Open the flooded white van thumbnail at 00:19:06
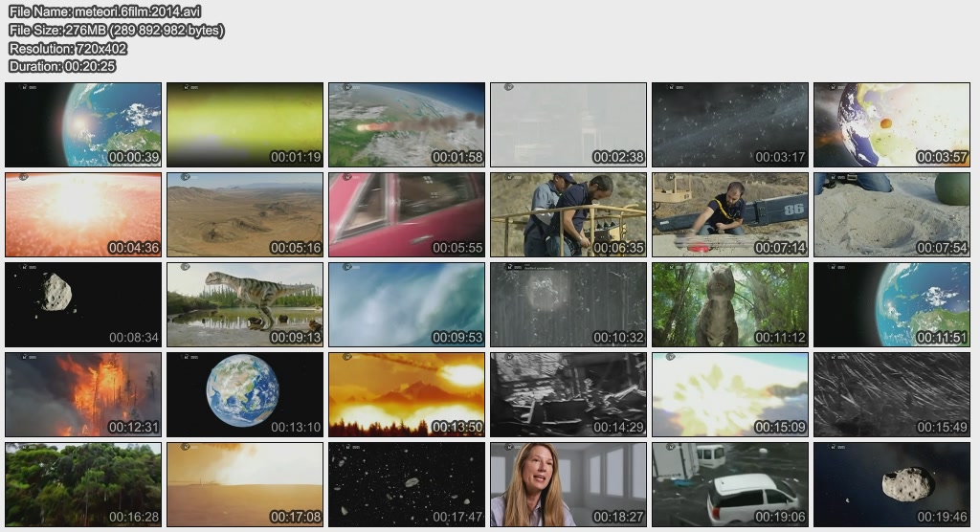 [730, 484]
